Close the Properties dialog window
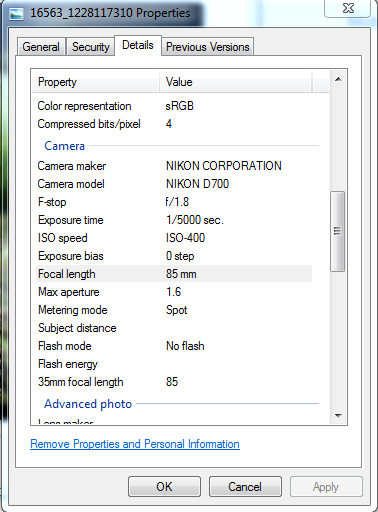 pyautogui.click(x=348, y=8)
